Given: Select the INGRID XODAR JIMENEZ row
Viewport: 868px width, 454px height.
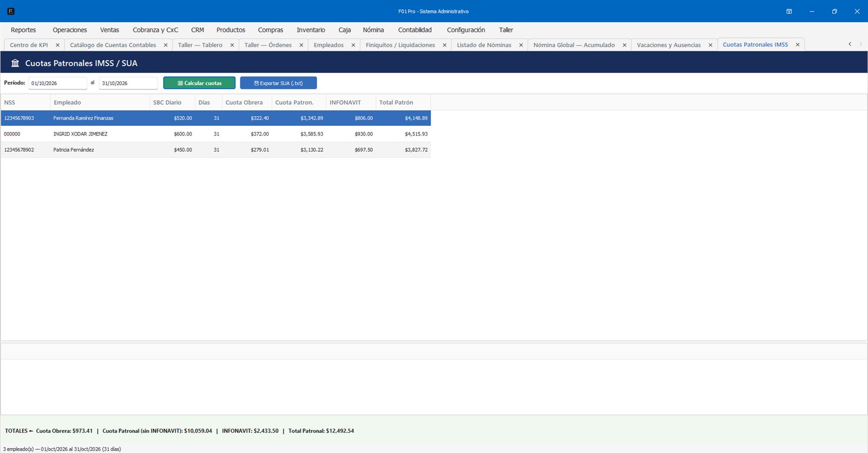Looking at the screenshot, I should point(216,134).
